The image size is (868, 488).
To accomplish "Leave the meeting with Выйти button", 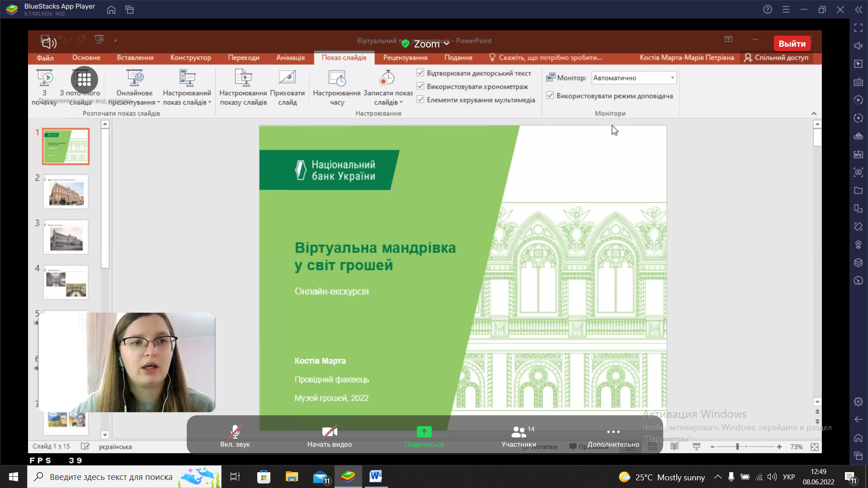I will (x=792, y=44).
